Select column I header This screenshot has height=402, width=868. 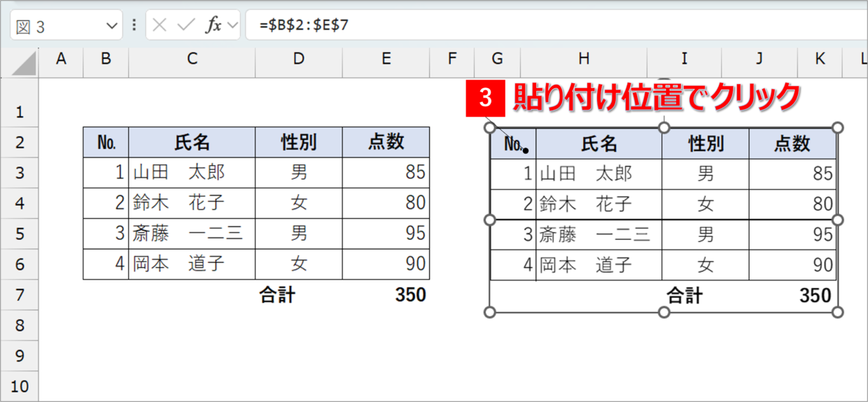[685, 59]
